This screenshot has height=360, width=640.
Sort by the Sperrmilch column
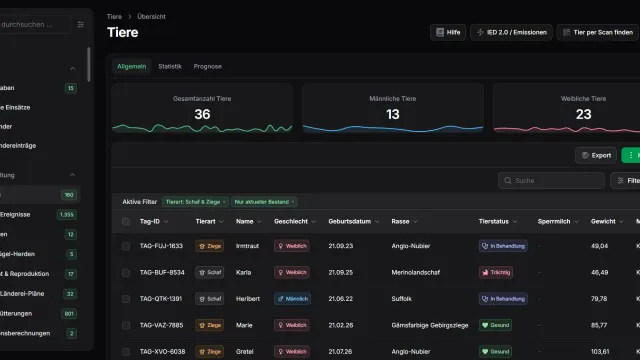point(558,222)
